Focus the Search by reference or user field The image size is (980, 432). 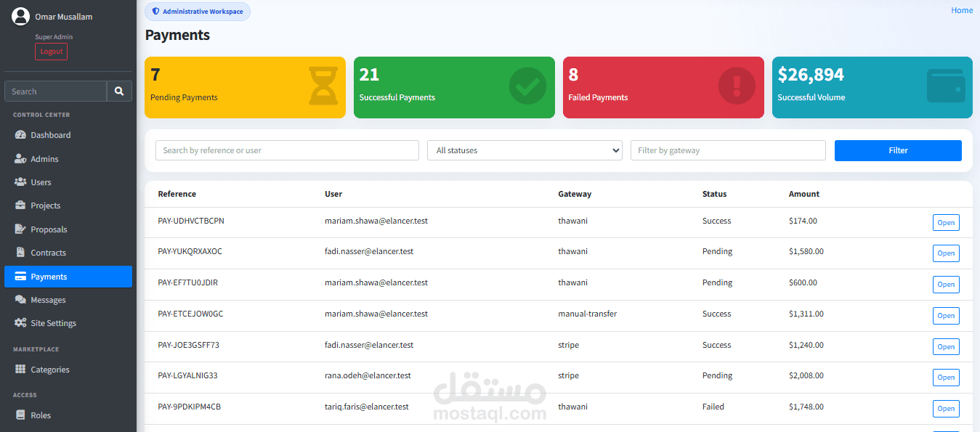[287, 150]
